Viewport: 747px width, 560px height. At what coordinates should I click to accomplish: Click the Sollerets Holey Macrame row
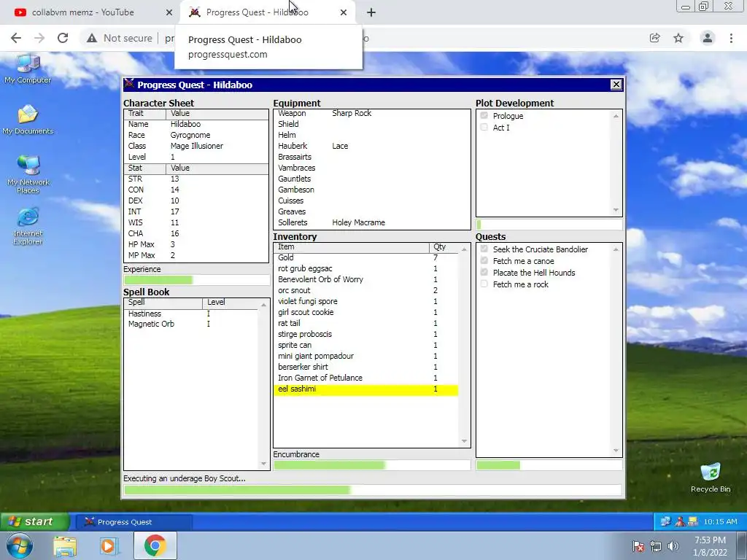(x=371, y=223)
